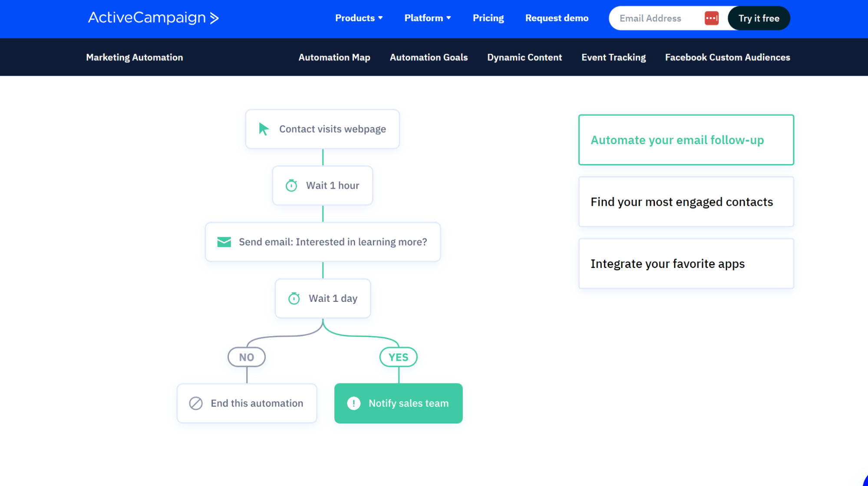Select the NO branch pill

point(247,357)
